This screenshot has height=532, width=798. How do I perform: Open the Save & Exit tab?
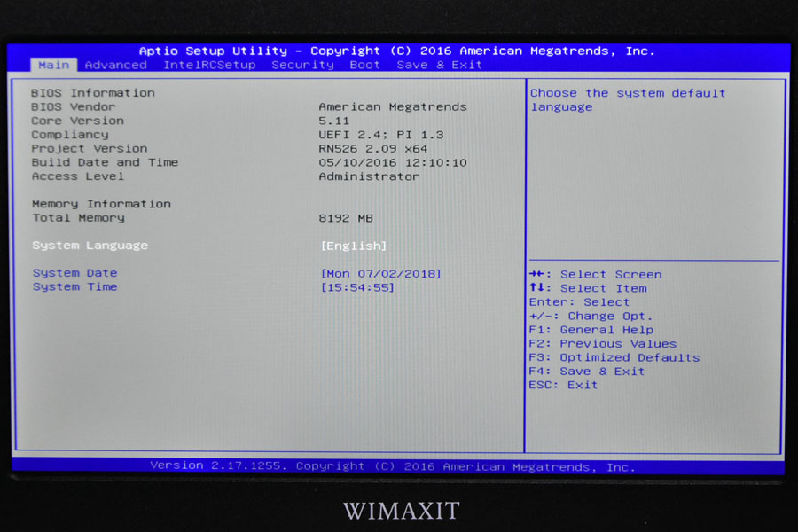(439, 65)
